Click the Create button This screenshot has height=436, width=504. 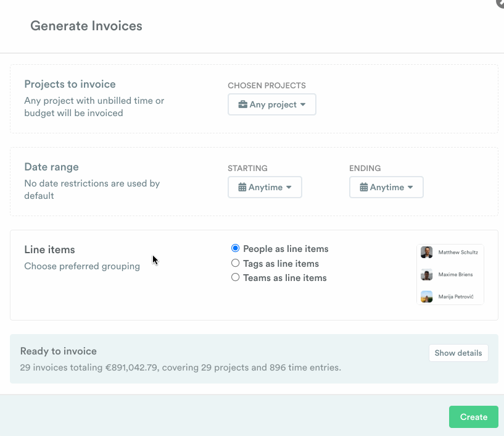coord(473,417)
